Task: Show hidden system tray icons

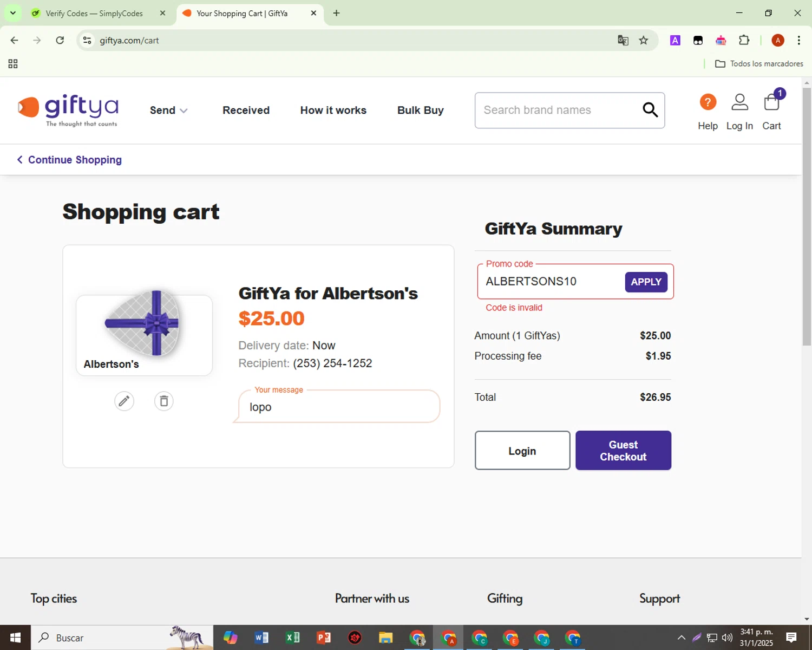Action: pyautogui.click(x=682, y=638)
